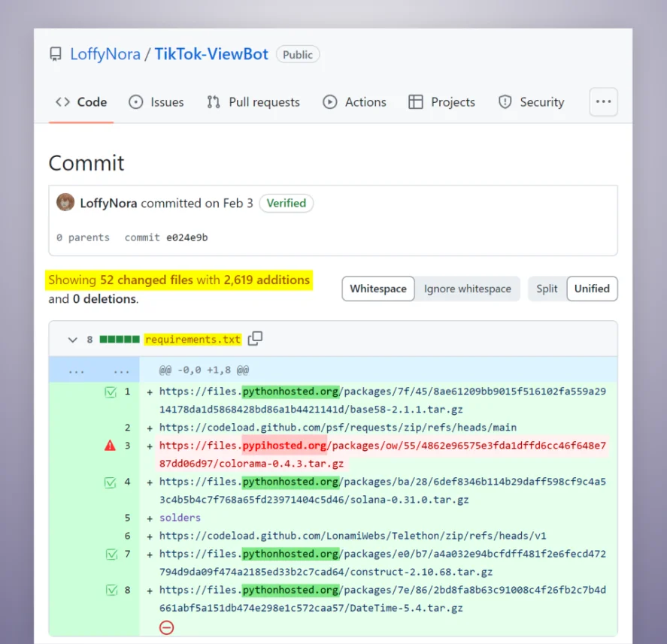Click the red no-newline icon at file end
Image resolution: width=667 pixels, height=644 pixels.
click(166, 627)
